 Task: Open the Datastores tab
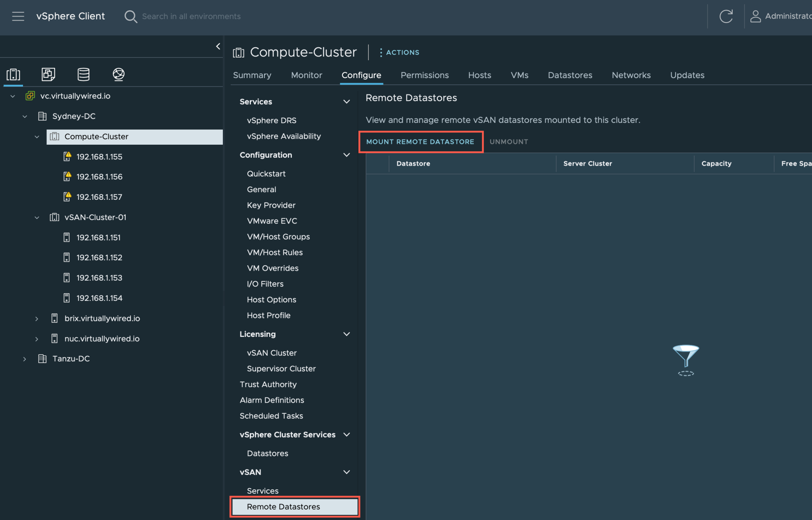click(x=570, y=75)
